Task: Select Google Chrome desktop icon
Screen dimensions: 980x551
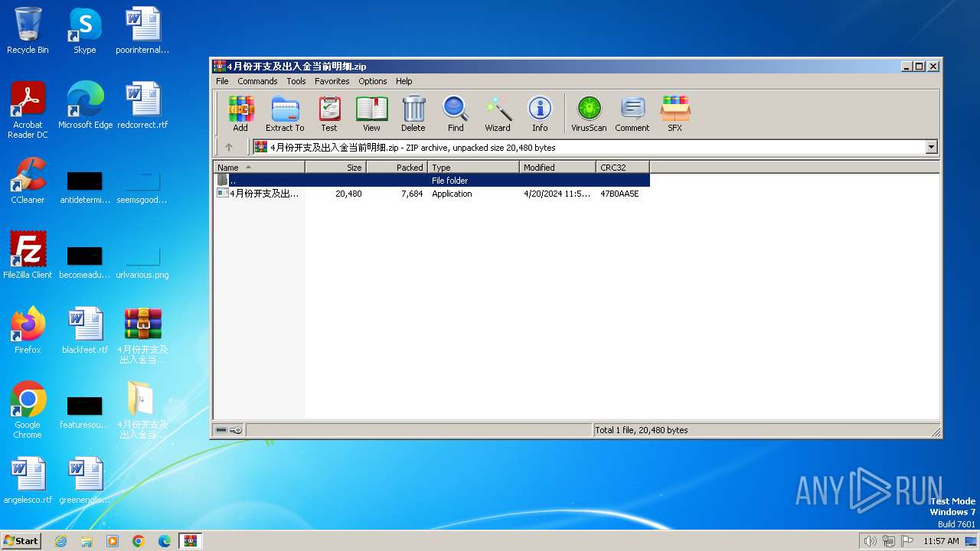Action: 28,410
